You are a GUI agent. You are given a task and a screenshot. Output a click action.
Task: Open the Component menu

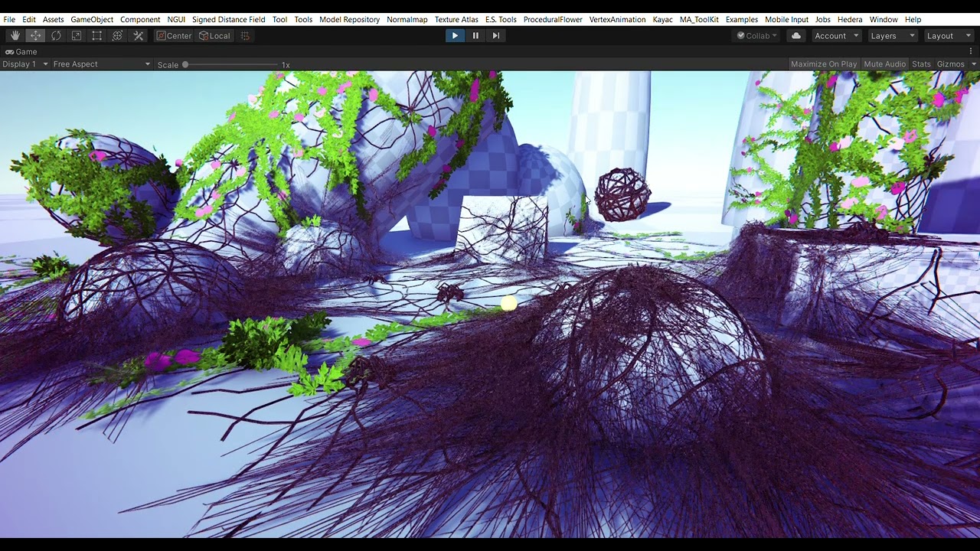tap(140, 19)
